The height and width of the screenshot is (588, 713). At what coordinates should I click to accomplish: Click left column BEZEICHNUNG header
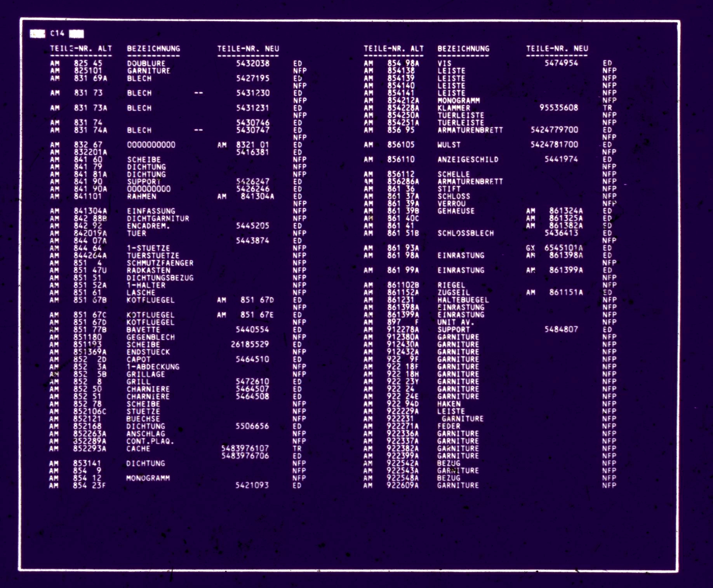[x=153, y=49]
